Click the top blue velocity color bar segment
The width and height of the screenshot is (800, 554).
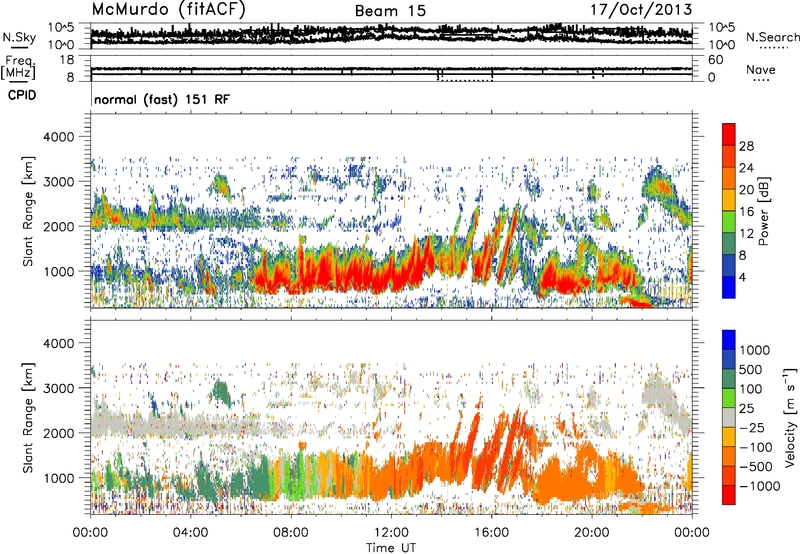tap(729, 340)
